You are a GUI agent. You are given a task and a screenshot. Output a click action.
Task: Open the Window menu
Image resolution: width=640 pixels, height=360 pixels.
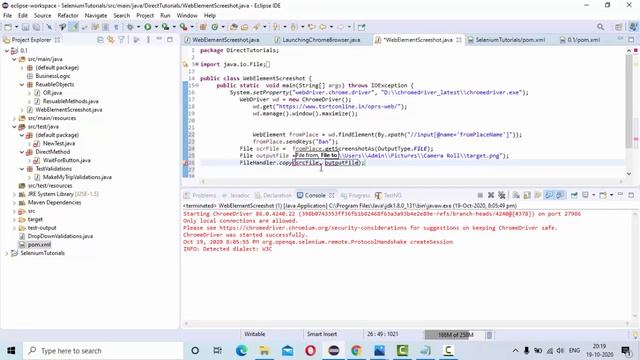[187, 16]
